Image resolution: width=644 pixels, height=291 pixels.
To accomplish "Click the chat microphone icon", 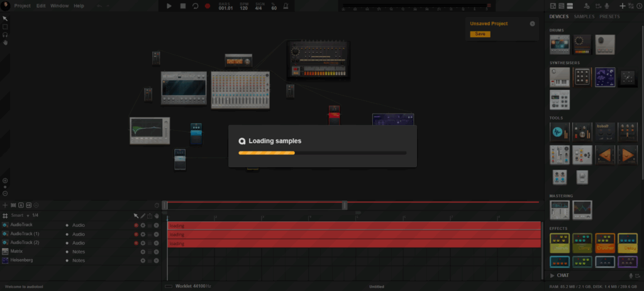I will tap(631, 275).
